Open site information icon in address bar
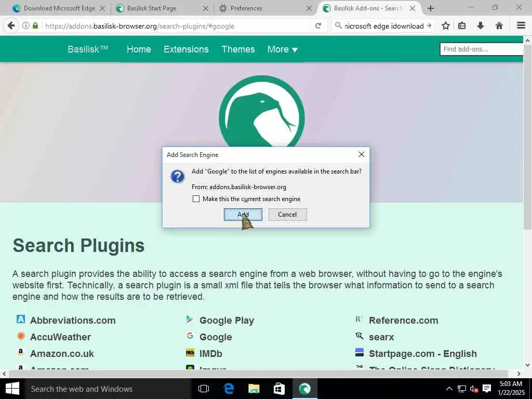This screenshot has height=399, width=532. click(26, 26)
